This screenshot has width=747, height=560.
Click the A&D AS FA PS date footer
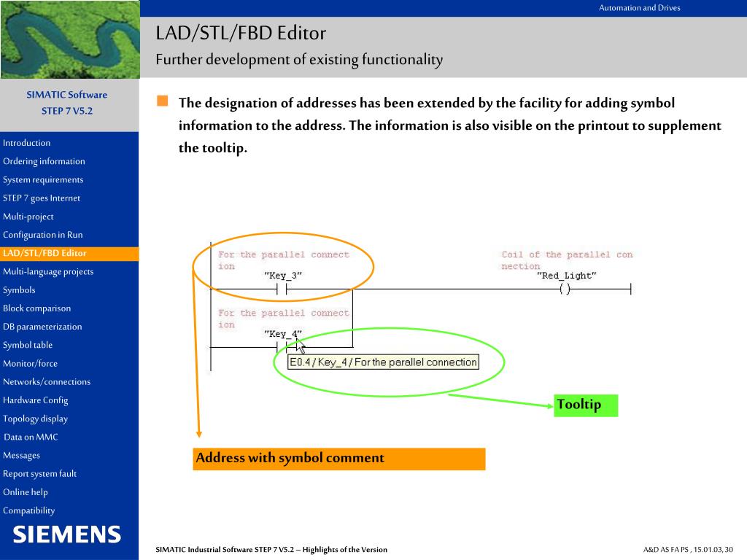pos(688,550)
